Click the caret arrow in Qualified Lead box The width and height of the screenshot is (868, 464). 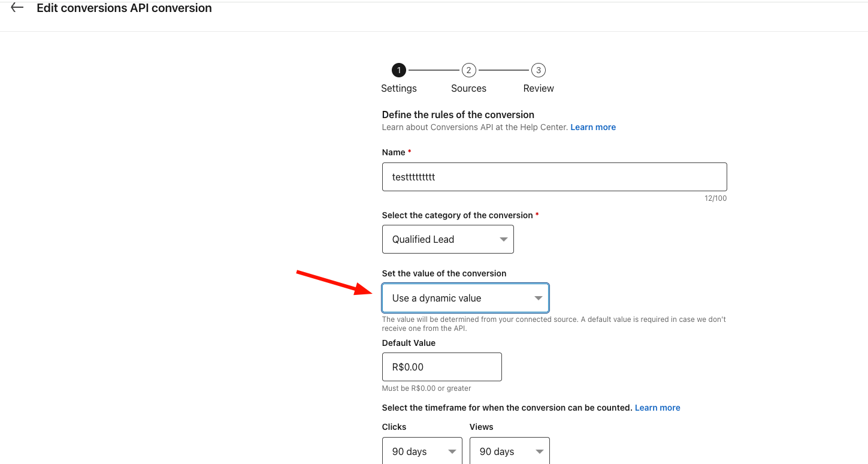click(503, 240)
